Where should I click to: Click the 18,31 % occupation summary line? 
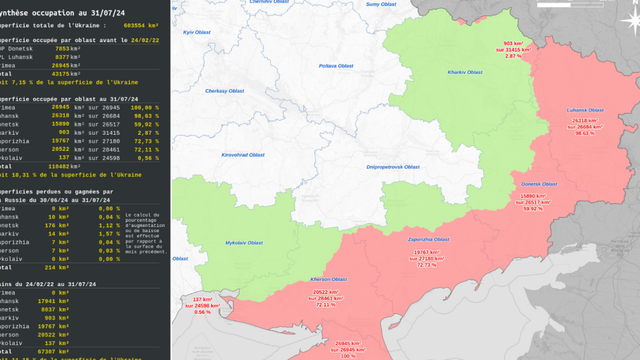click(71, 175)
